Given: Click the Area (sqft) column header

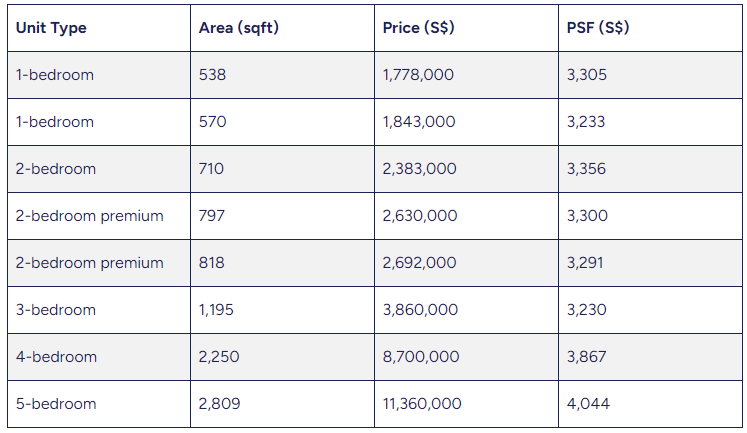Looking at the screenshot, I should tap(238, 28).
